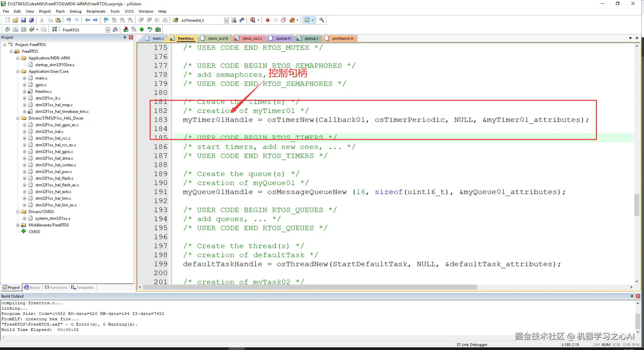Select stm32f1xx_it.c in the project tree
The width and height of the screenshot is (644, 350).
pyautogui.click(x=48, y=98)
